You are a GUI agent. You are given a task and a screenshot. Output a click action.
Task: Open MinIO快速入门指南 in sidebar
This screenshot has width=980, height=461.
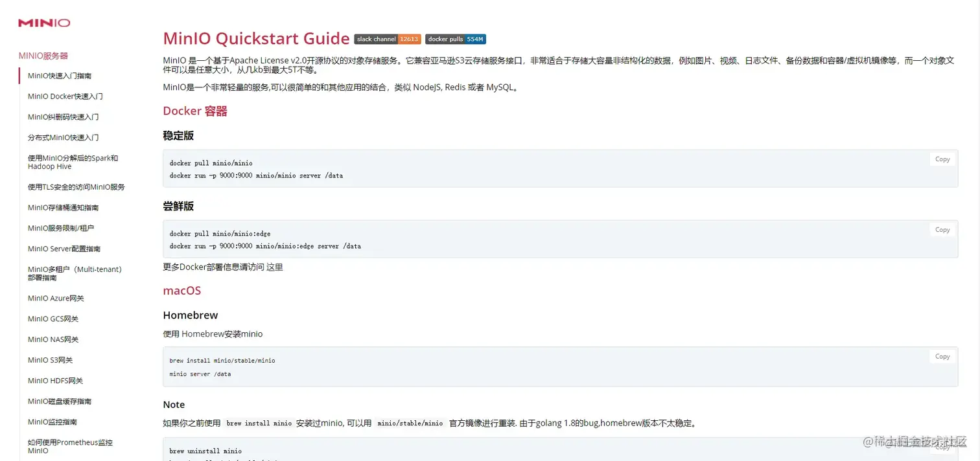click(60, 76)
